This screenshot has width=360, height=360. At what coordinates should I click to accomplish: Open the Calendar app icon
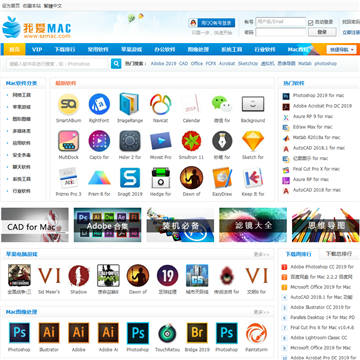191,104
